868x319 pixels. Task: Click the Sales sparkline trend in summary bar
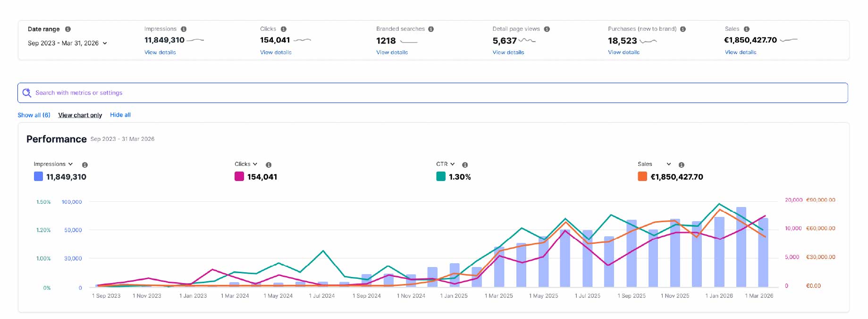789,40
